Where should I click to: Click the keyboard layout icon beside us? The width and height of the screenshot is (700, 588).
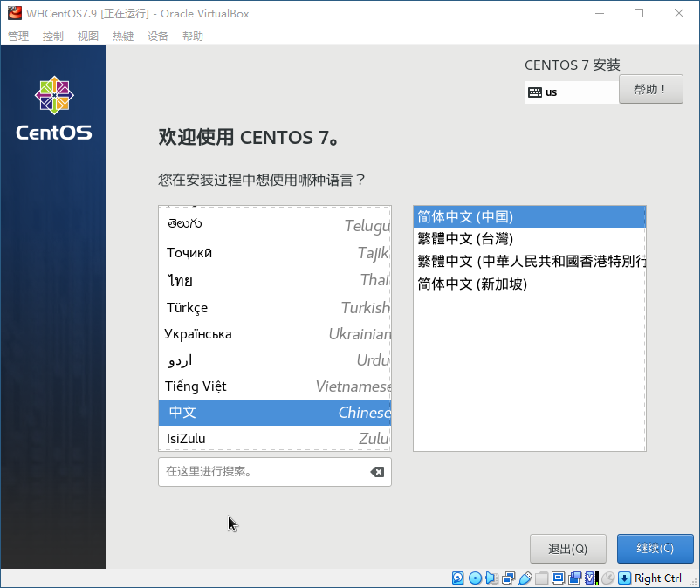pyautogui.click(x=534, y=92)
